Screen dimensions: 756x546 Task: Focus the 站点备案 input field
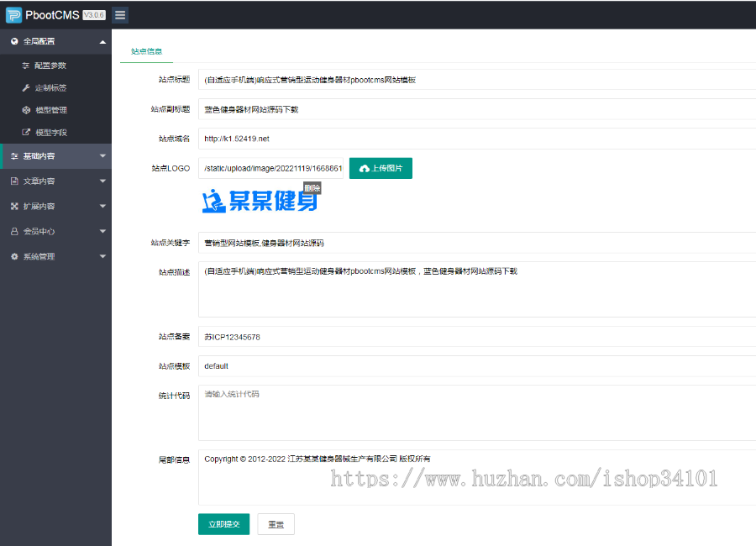[x=477, y=337]
